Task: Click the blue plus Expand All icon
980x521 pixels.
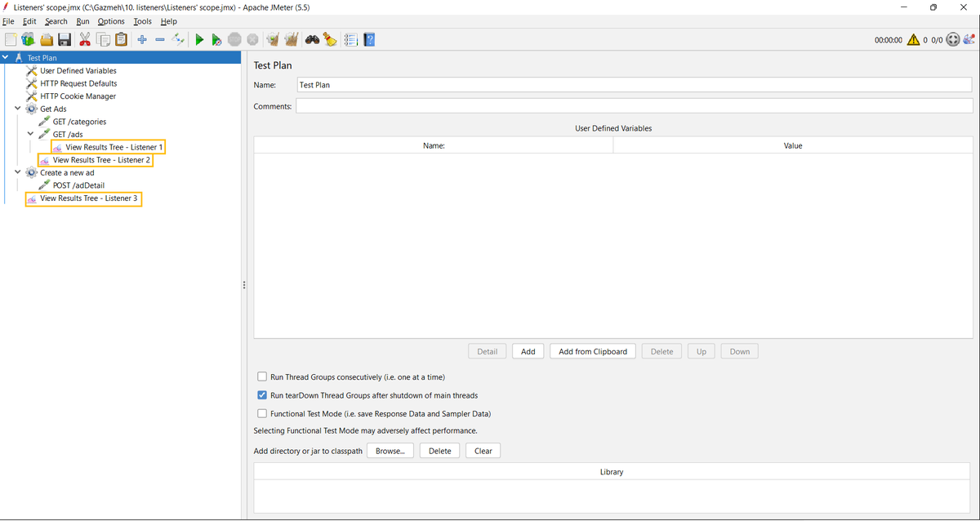Action: [x=142, y=39]
